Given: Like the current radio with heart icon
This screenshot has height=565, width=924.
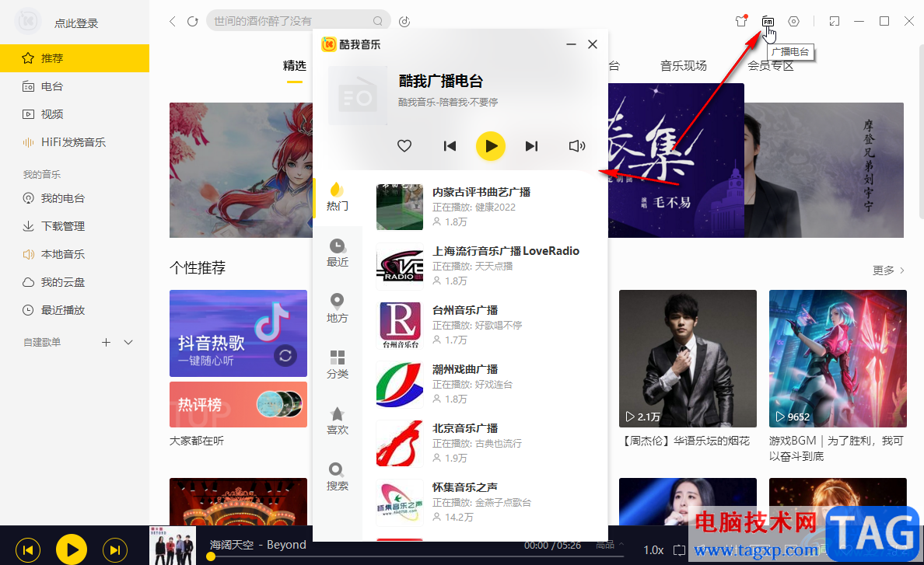Looking at the screenshot, I should tap(404, 145).
